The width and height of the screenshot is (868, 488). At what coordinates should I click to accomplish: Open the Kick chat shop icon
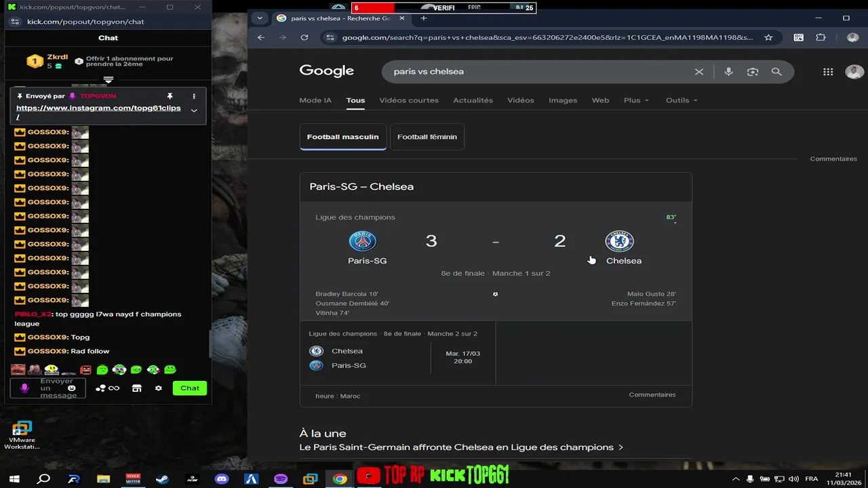(136, 388)
